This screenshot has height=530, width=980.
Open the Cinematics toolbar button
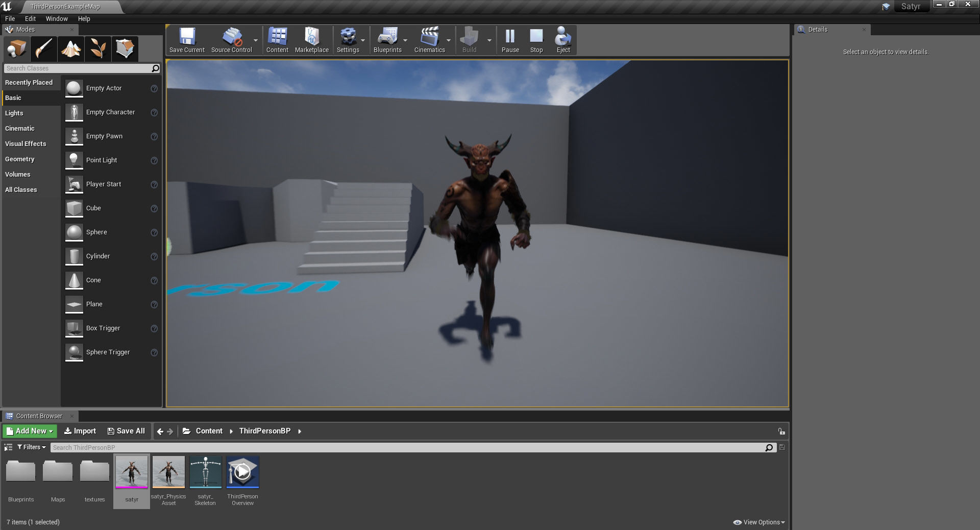(429, 40)
